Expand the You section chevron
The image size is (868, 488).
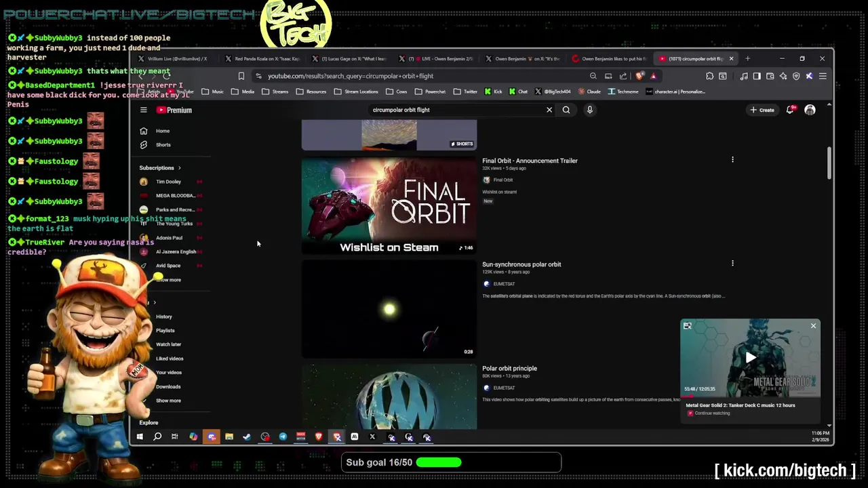tap(155, 302)
